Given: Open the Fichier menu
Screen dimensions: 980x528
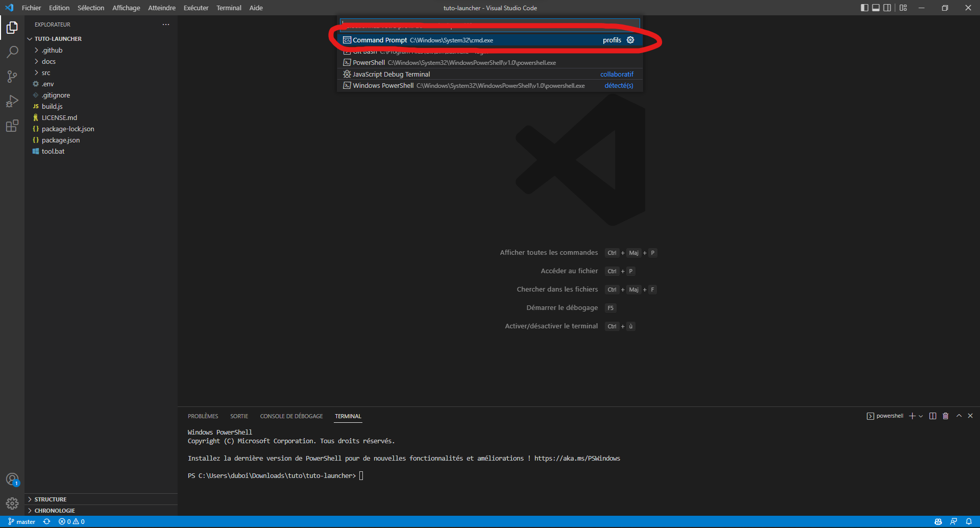Looking at the screenshot, I should 31,8.
